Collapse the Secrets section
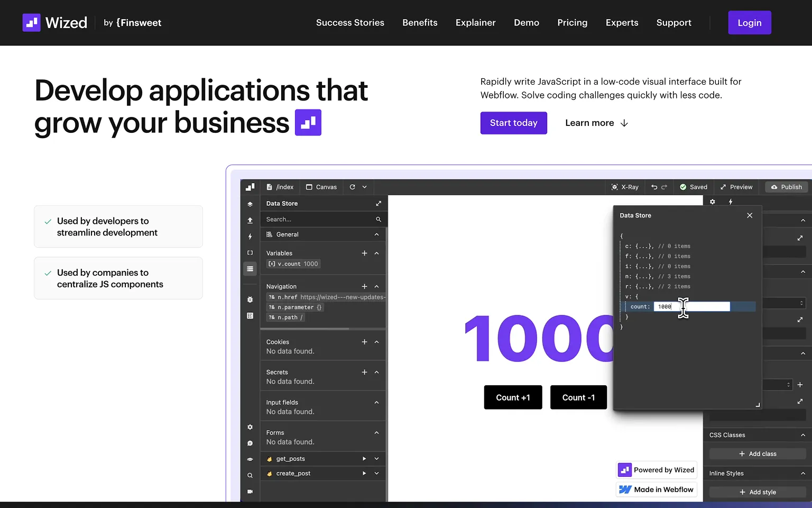This screenshot has width=812, height=508. tap(376, 372)
